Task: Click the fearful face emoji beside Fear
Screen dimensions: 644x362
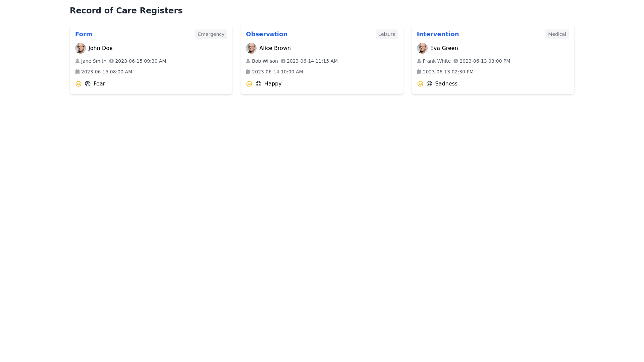Action: point(88,84)
